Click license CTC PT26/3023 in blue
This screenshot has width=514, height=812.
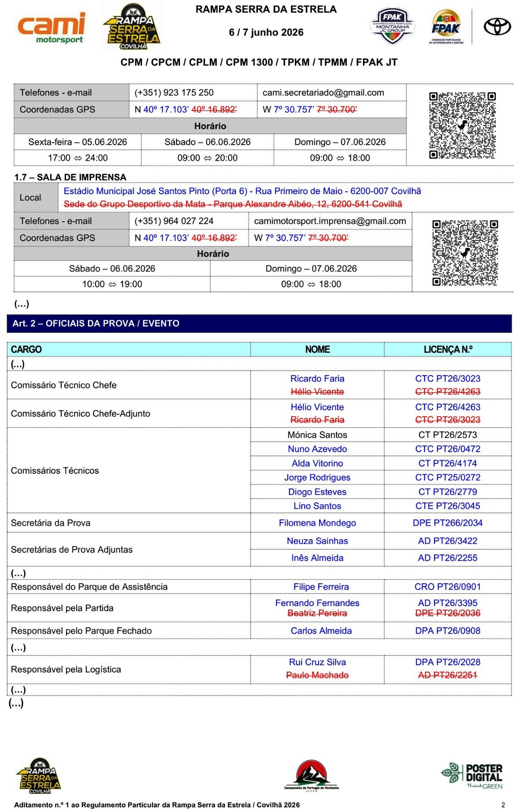pyautogui.click(x=448, y=379)
